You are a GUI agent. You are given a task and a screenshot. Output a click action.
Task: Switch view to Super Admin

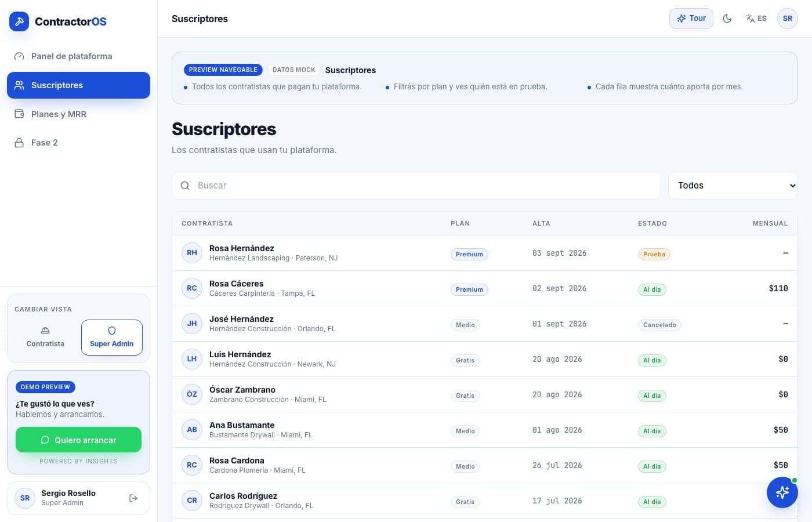tap(112, 338)
